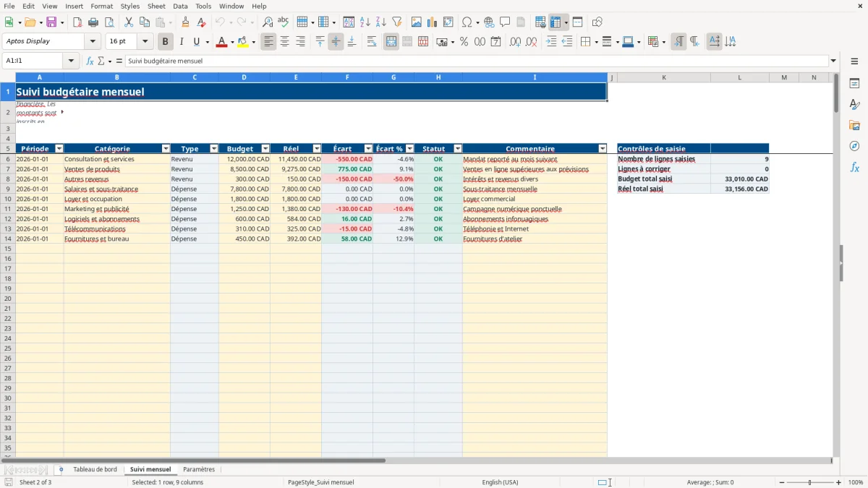Viewport: 868px width, 488px height.
Task: Toggle Merge and Center Cells
Action: pyautogui.click(x=391, y=42)
